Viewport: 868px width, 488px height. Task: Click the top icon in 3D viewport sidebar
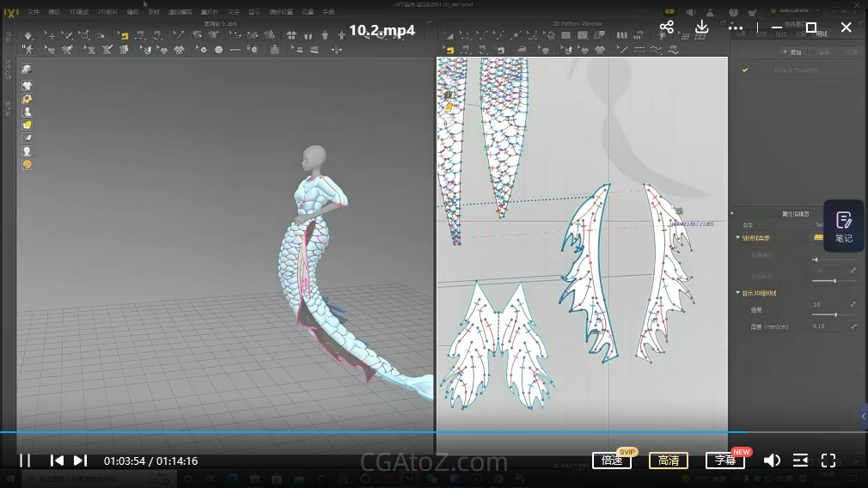click(x=28, y=70)
